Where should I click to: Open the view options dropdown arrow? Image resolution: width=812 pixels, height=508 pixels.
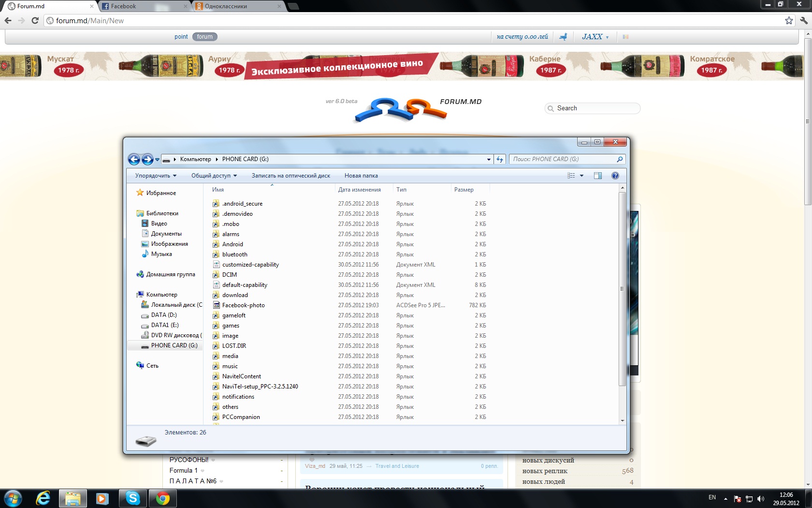click(x=581, y=176)
